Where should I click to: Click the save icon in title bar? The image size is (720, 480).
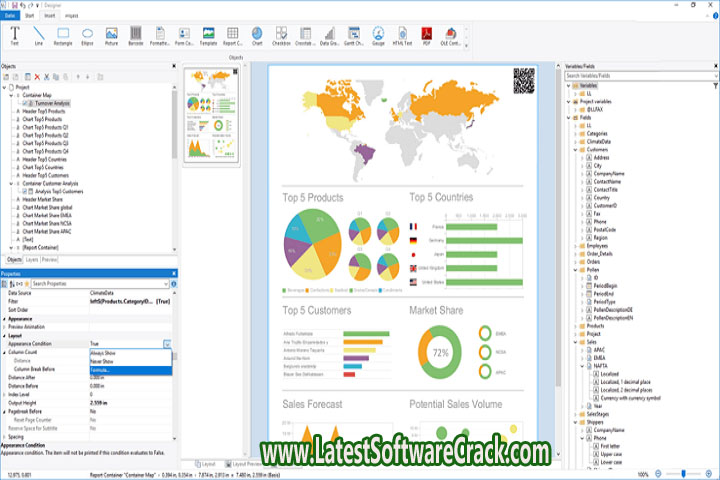click(x=15, y=5)
